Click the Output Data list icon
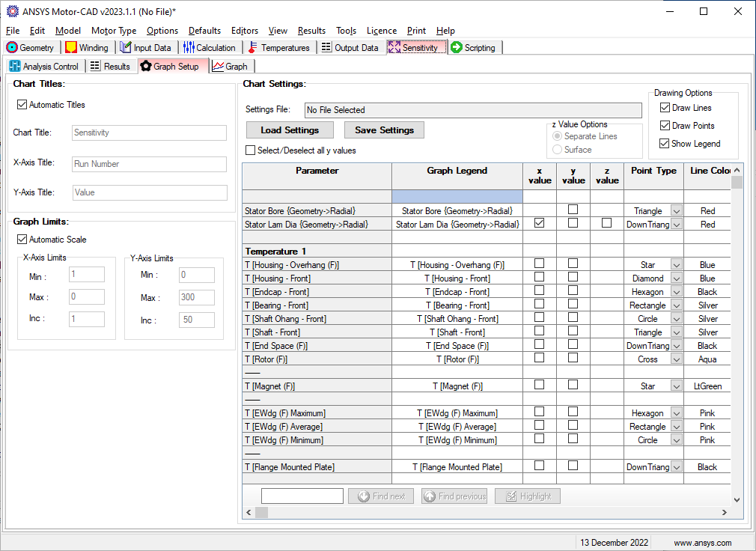The width and height of the screenshot is (756, 551). (326, 47)
